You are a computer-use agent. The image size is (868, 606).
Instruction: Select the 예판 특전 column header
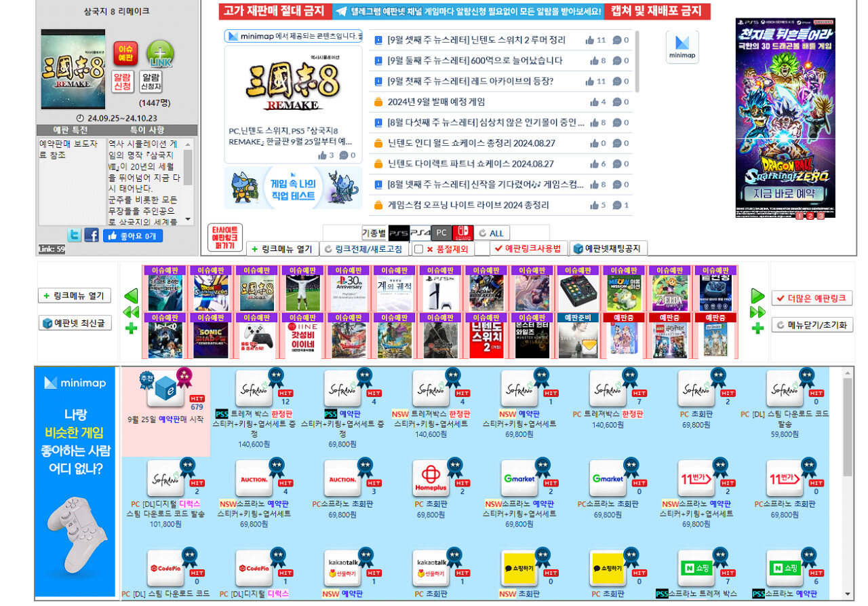[x=71, y=130]
